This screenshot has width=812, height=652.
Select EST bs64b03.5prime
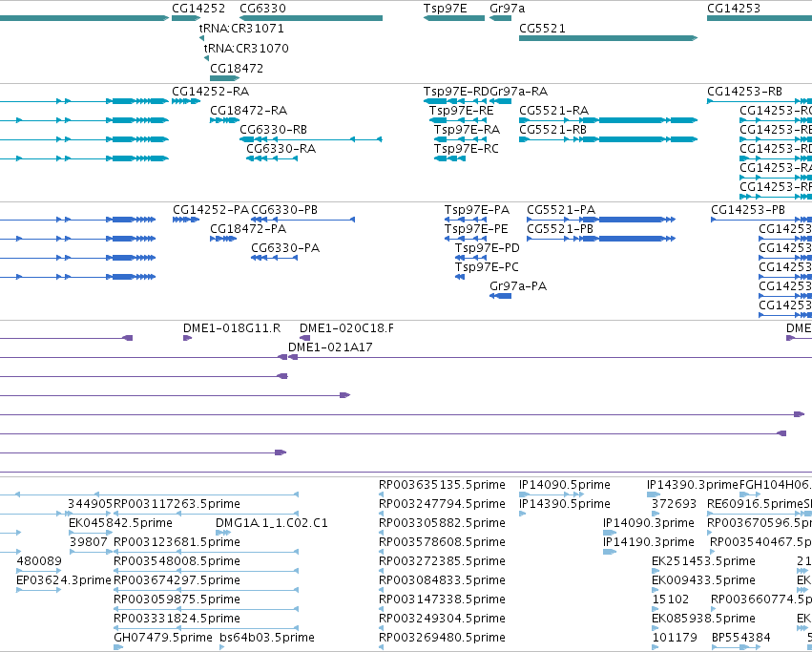(x=267, y=638)
